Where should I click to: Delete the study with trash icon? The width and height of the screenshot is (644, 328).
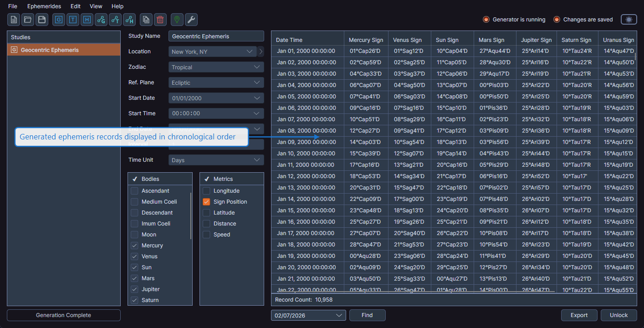160,20
